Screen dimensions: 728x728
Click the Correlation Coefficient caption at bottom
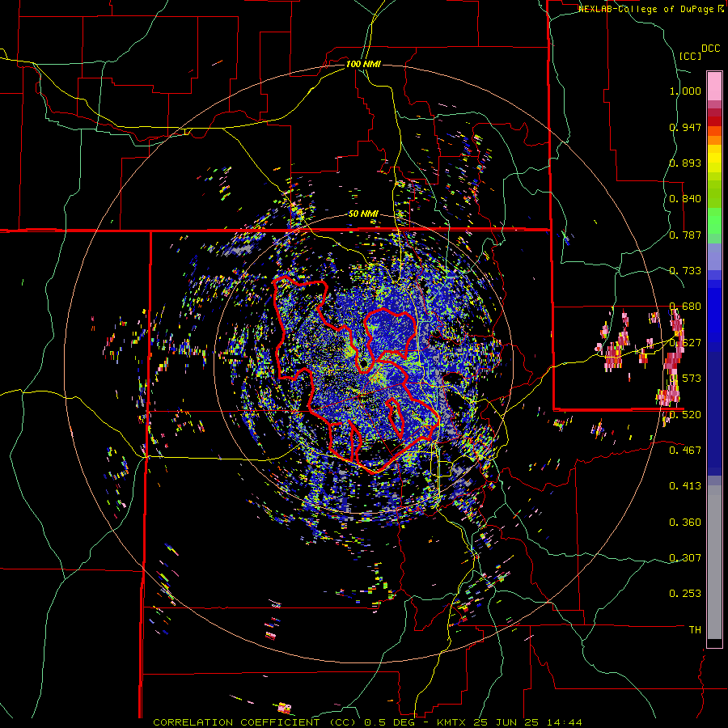click(x=368, y=722)
